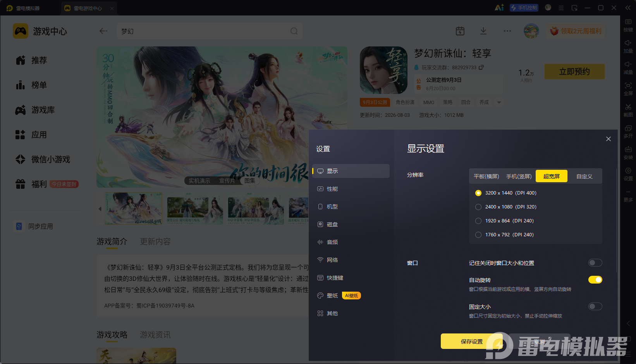Enable 记住关闭时窗口大小和位置 toggle
The image size is (636, 364).
click(x=595, y=263)
